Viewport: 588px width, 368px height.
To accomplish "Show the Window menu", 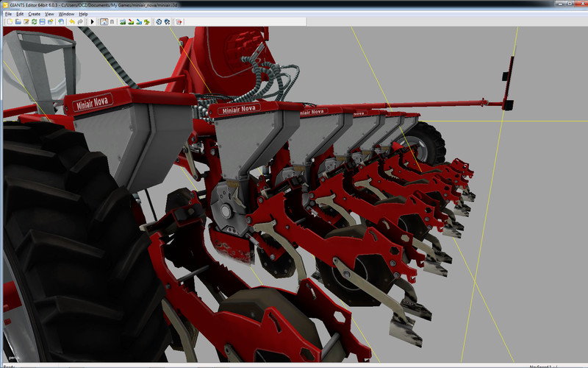I will click(66, 14).
